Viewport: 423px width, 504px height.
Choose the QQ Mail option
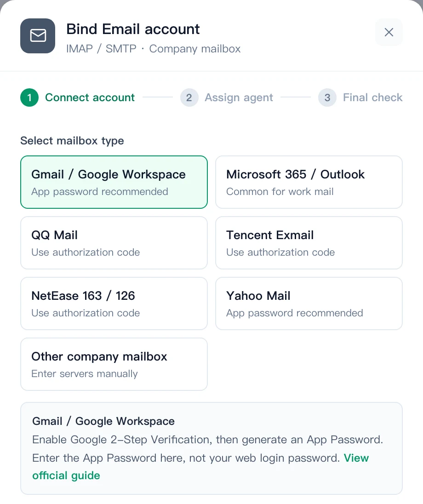point(114,243)
